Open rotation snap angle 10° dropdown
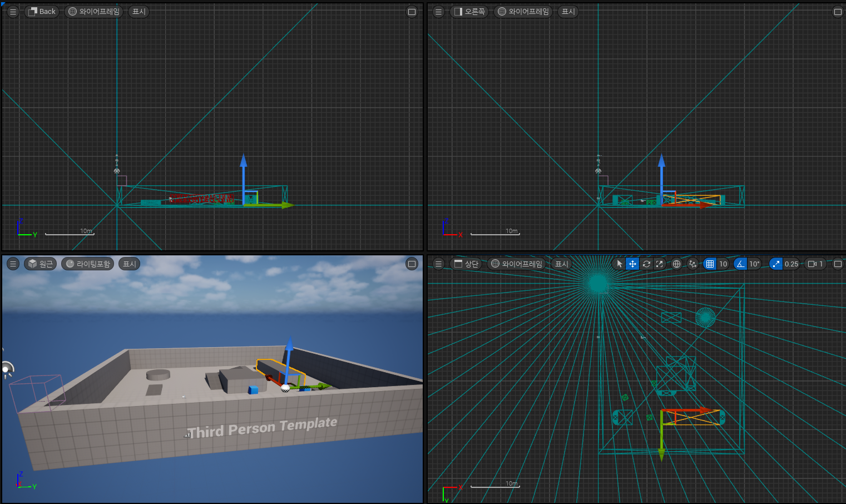Image resolution: width=846 pixels, height=504 pixels. (754, 264)
